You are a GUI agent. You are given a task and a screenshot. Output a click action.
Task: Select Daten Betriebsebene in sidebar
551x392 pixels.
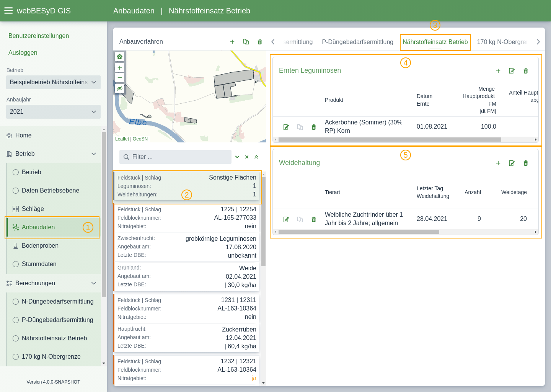tap(54, 191)
